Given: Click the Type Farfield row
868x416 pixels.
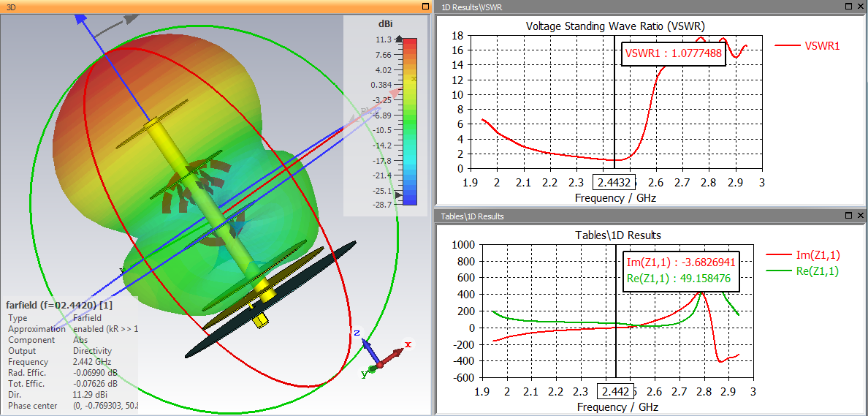Looking at the screenshot, I should [56, 318].
